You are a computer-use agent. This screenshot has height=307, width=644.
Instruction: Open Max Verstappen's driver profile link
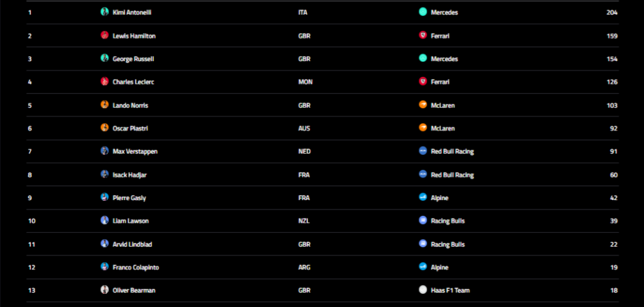135,151
